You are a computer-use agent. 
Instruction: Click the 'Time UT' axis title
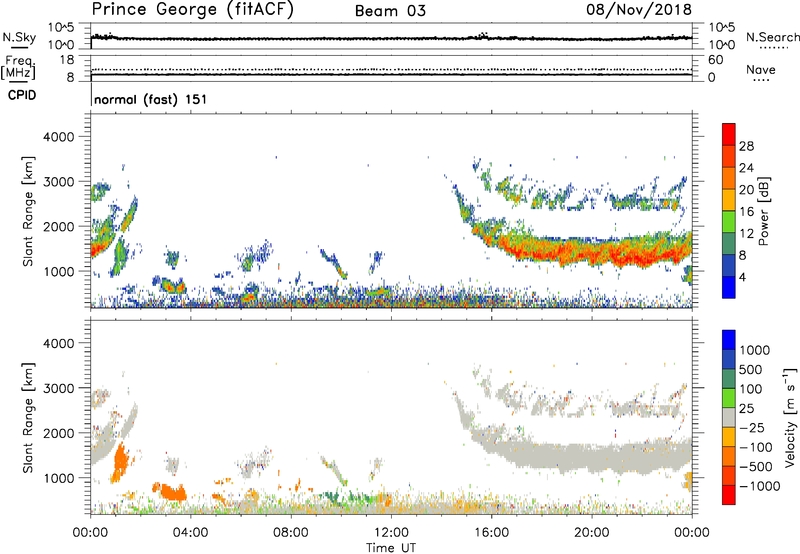391,548
